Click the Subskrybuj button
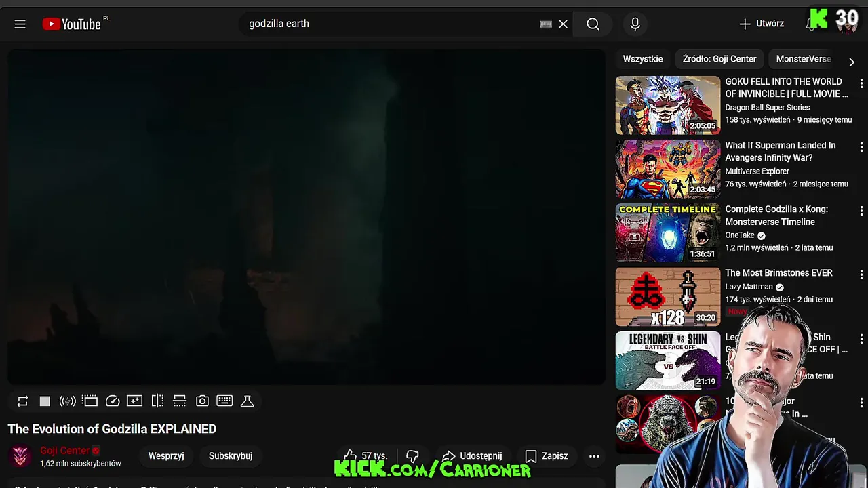868x488 pixels. 231,456
